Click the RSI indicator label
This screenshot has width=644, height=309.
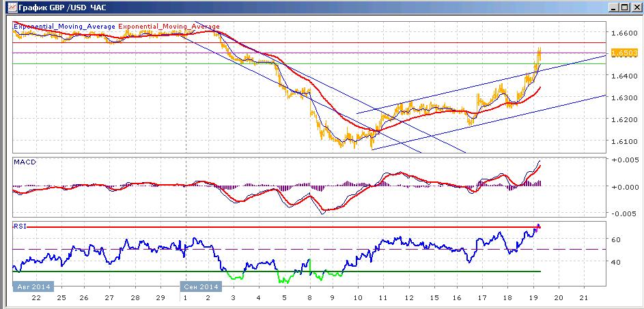tap(20, 226)
